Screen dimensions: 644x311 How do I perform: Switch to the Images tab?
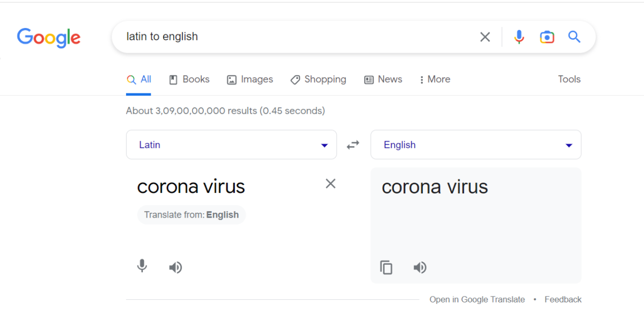coord(250,79)
